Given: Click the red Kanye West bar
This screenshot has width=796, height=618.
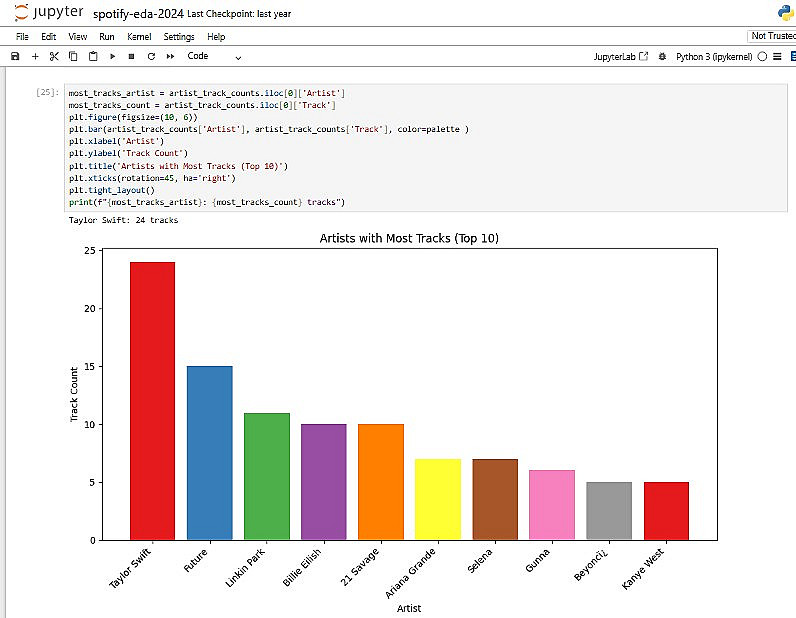Looking at the screenshot, I should click(x=667, y=511).
